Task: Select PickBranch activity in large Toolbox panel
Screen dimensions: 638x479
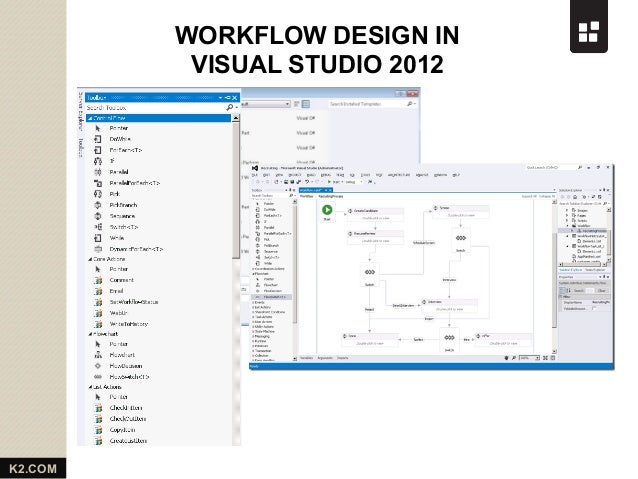Action: point(123,205)
